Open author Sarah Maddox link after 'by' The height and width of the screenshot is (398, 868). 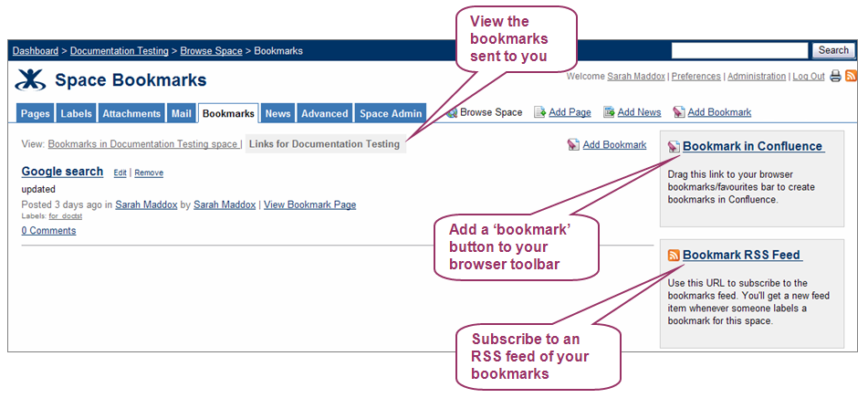[x=225, y=204]
